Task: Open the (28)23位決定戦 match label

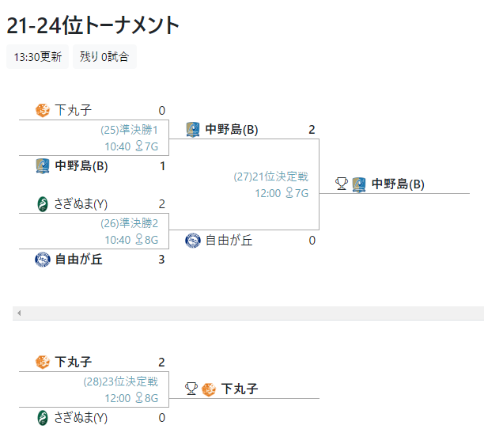Action: (121, 382)
